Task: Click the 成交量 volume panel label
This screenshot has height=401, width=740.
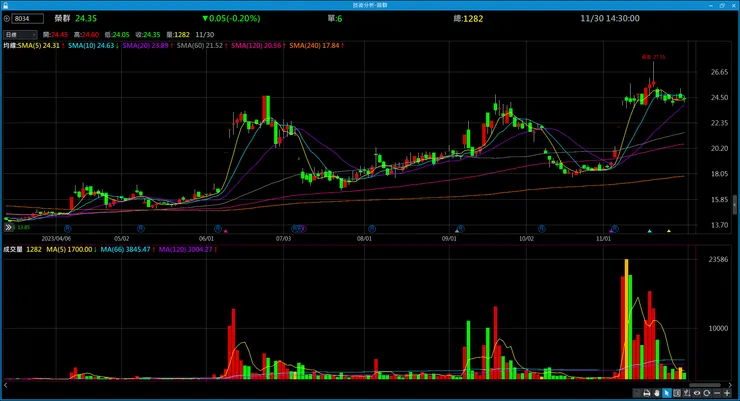Action: [13, 249]
